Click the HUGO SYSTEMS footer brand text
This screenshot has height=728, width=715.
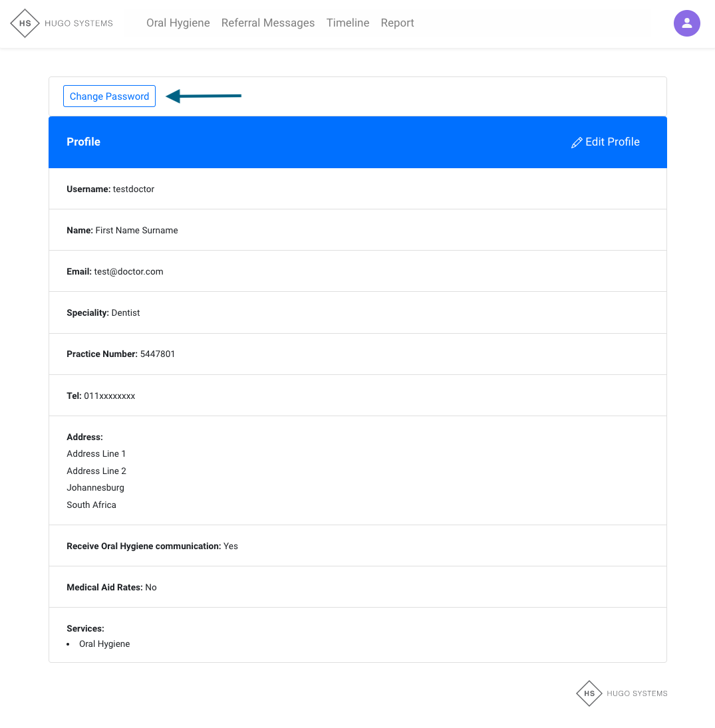tap(637, 693)
